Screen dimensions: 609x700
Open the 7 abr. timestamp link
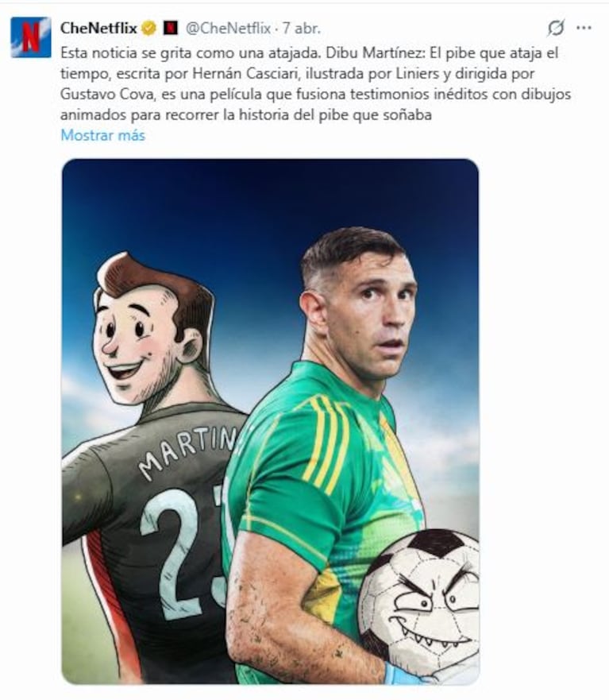pyautogui.click(x=302, y=28)
